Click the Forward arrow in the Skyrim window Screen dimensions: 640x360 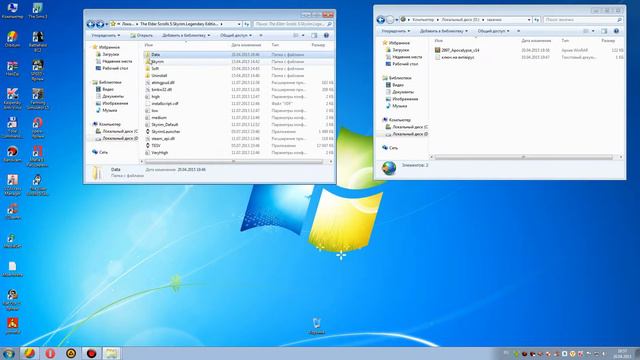pos(100,24)
